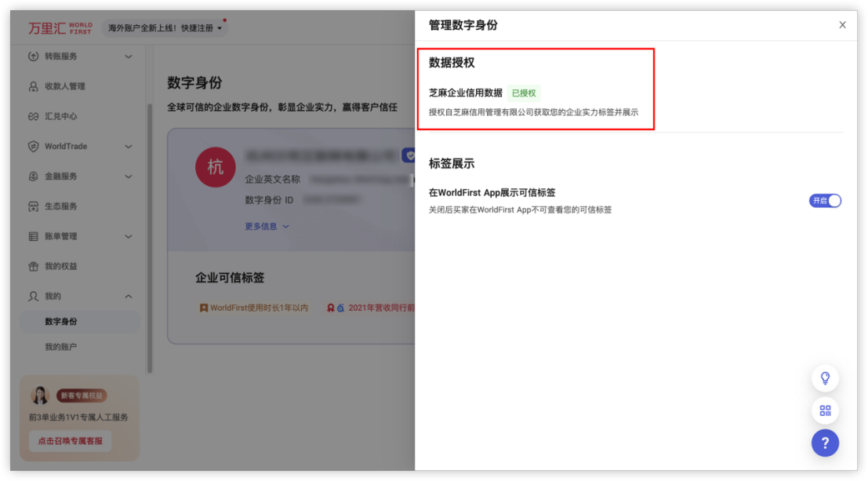Click the 汇兑中心 exchange icon
The image size is (868, 481).
33,116
